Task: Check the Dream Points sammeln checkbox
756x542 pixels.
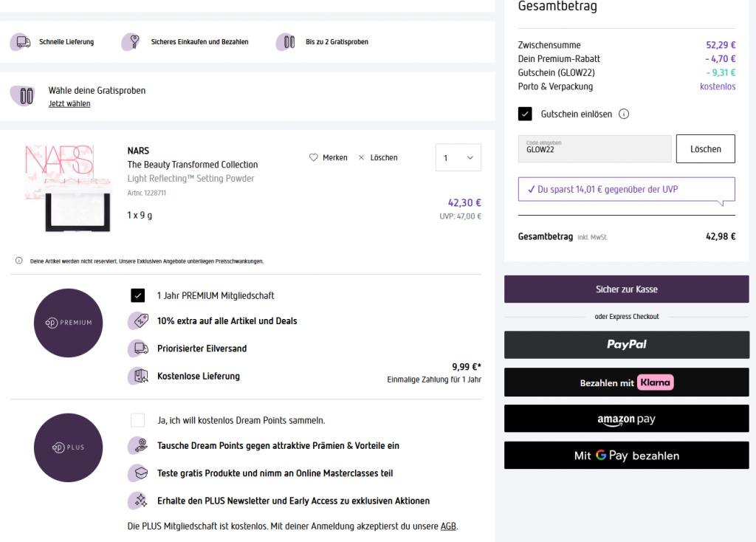Action: point(137,420)
